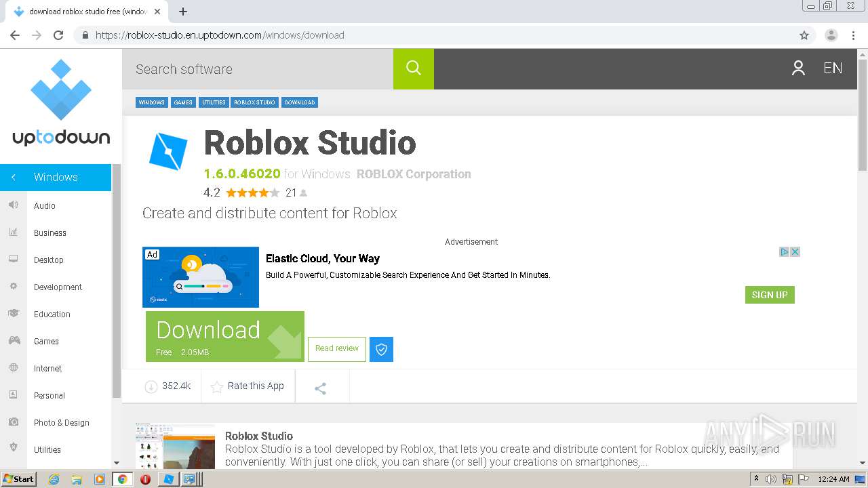Viewport: 868px width, 488px height.
Task: Click the blue security shield icon
Action: 381,349
